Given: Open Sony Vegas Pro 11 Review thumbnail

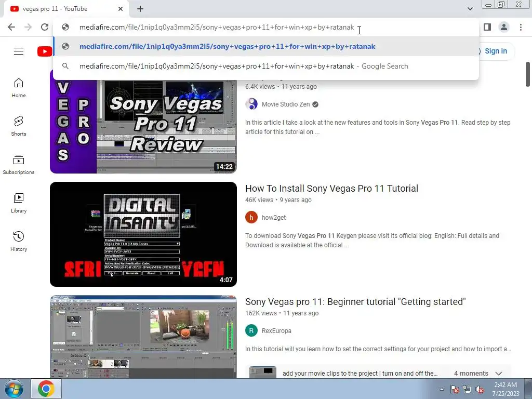Looking at the screenshot, I should [x=143, y=126].
